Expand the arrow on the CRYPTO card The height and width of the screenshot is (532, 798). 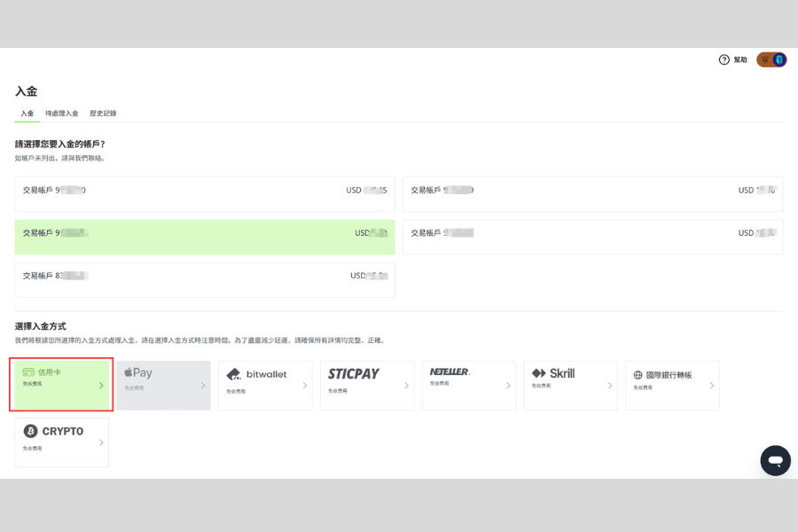click(x=101, y=442)
